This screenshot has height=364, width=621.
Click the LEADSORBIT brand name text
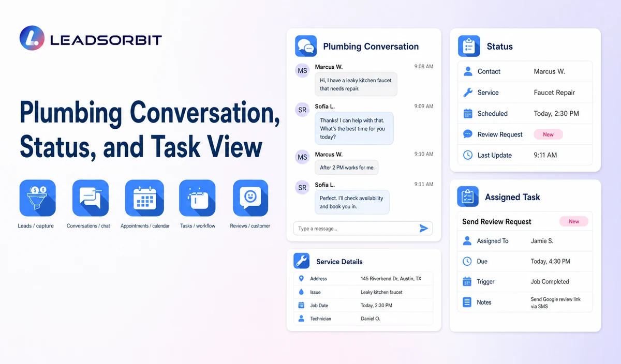pos(106,40)
